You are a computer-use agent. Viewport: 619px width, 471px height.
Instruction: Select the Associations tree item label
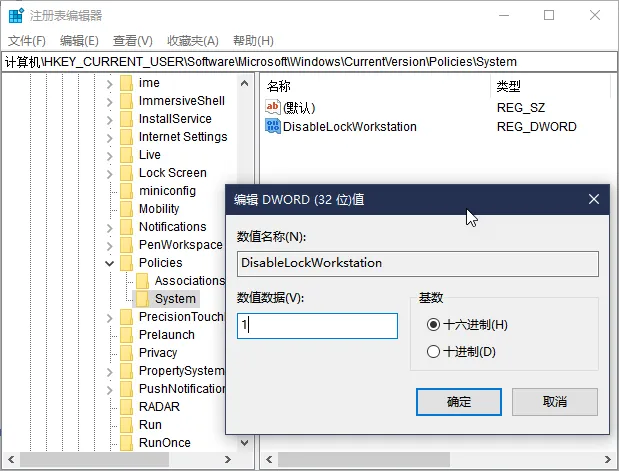click(190, 281)
